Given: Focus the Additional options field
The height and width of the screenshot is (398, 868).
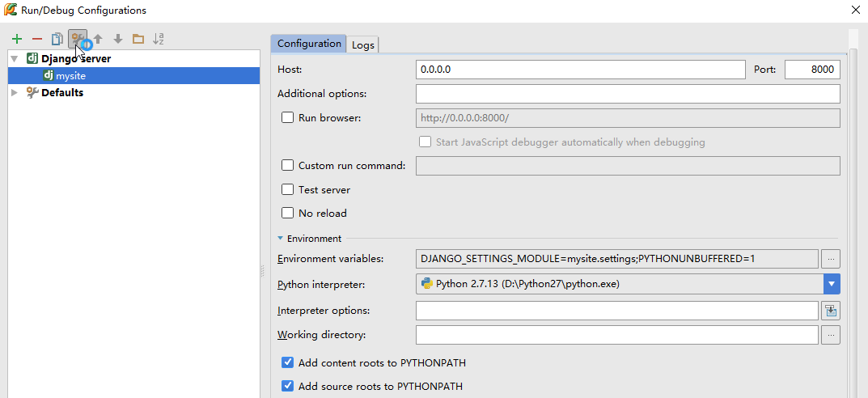Looking at the screenshot, I should click(x=628, y=94).
